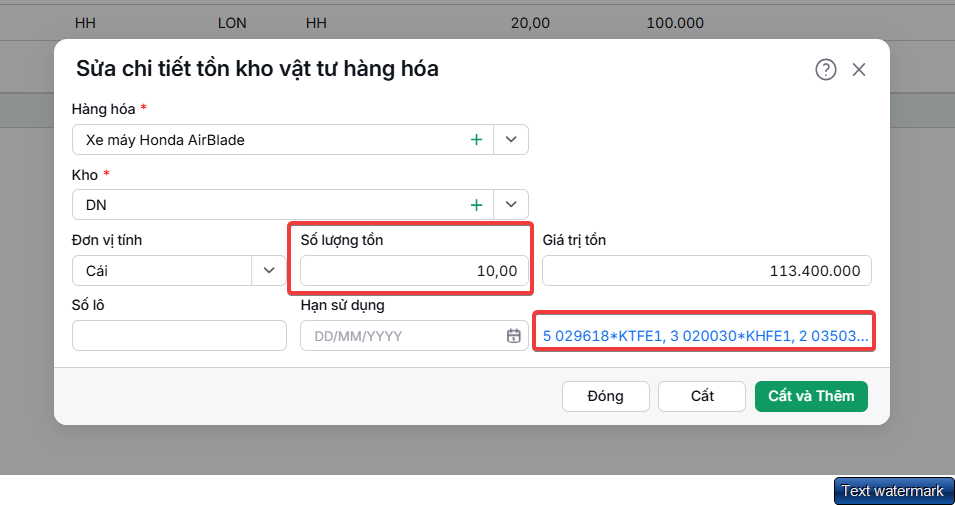Select the Cái unit text field
Viewport: 955px width, 505px height.
[x=162, y=270]
